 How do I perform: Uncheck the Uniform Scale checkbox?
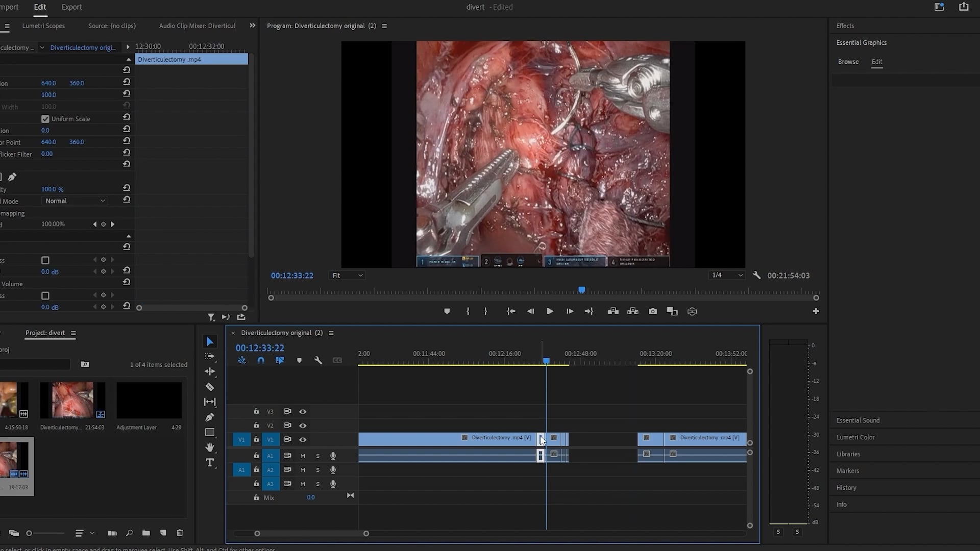tap(45, 118)
